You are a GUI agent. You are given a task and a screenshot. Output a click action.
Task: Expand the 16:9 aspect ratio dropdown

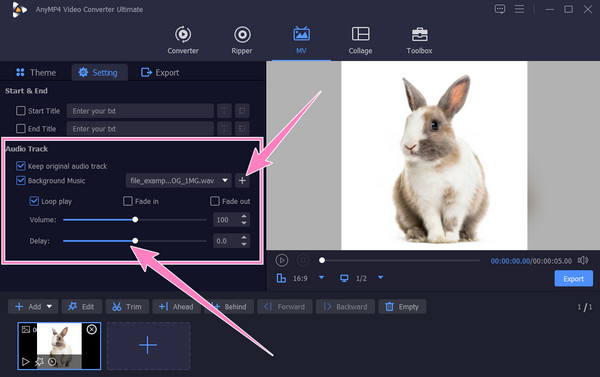[321, 277]
